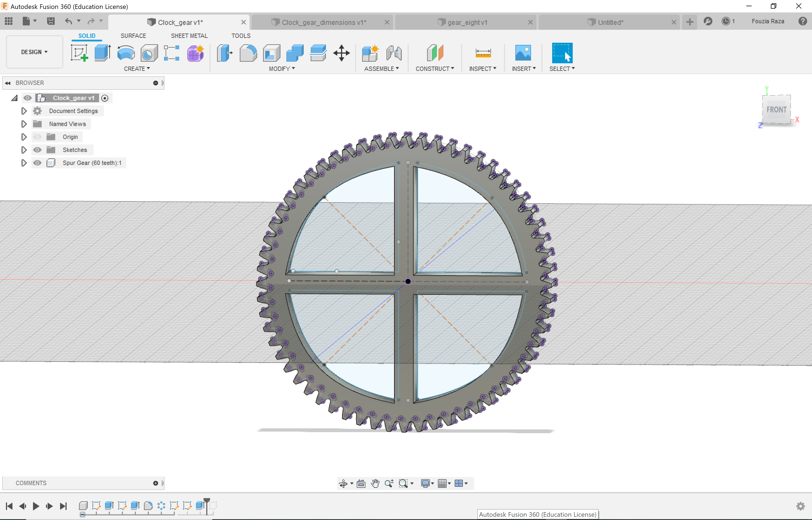Click the Look At icon
This screenshot has width=812, height=520.
coord(361,483)
